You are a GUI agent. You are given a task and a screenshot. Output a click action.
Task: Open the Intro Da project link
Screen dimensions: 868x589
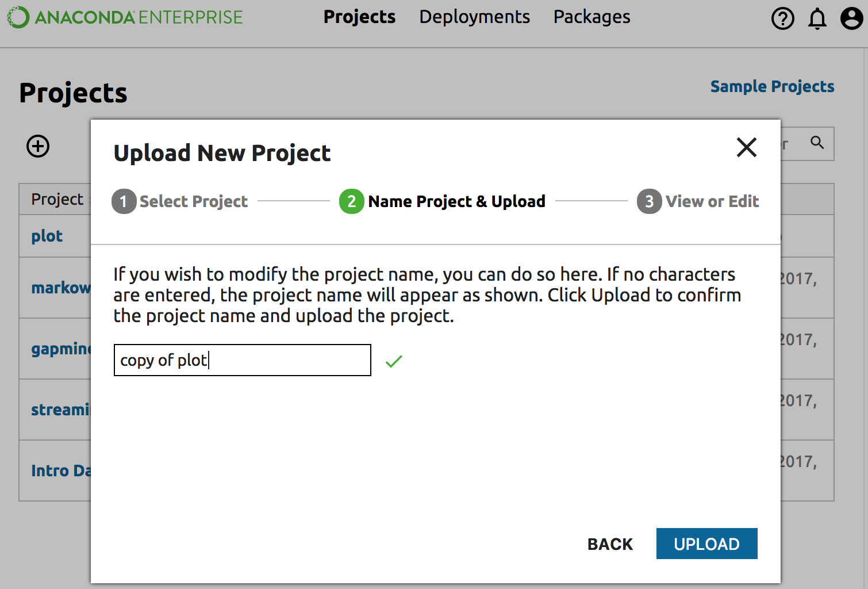coord(60,471)
